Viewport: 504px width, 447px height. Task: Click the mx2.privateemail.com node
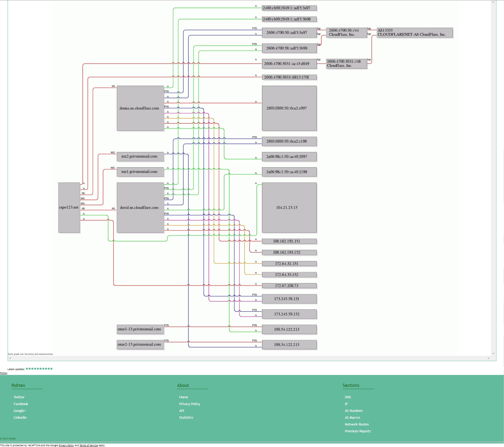point(140,156)
